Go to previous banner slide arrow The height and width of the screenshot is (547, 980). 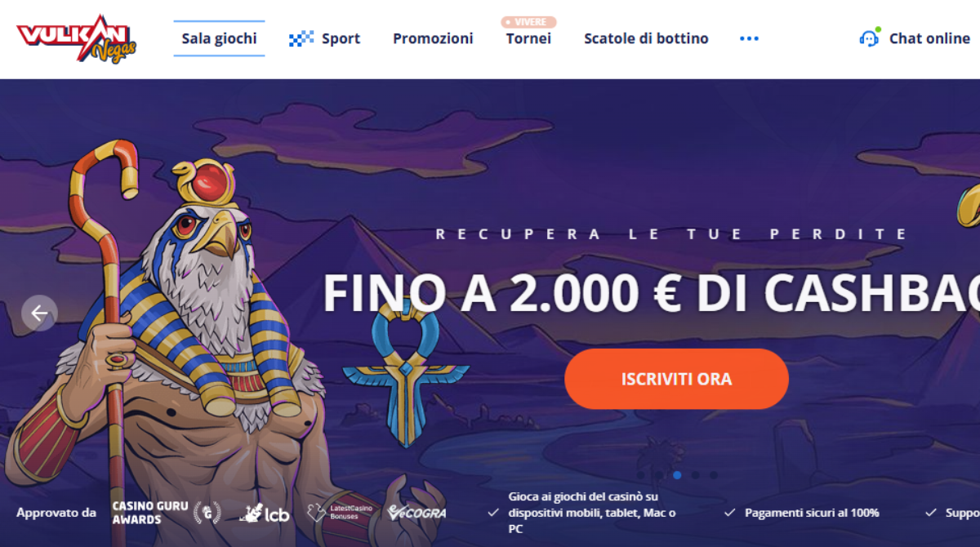coord(39,314)
